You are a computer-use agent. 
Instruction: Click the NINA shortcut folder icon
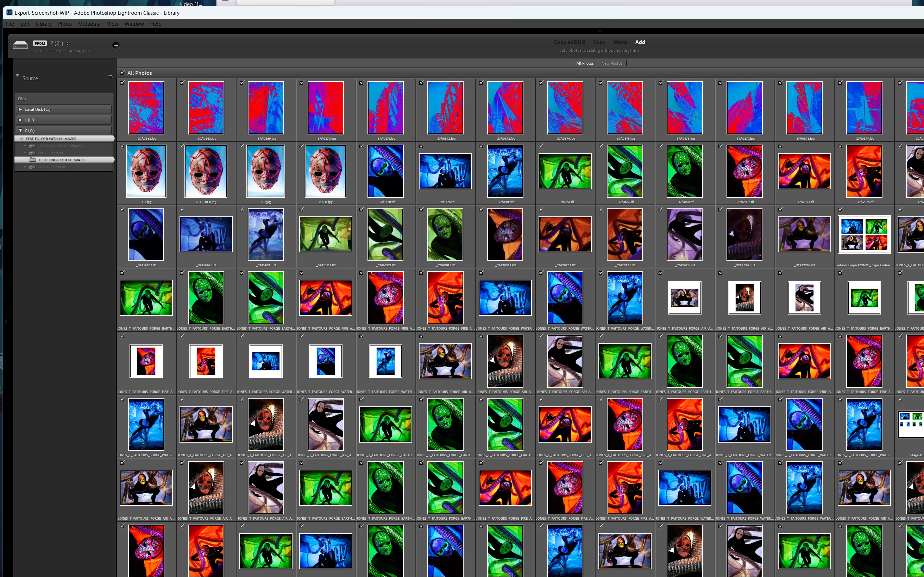(33, 153)
